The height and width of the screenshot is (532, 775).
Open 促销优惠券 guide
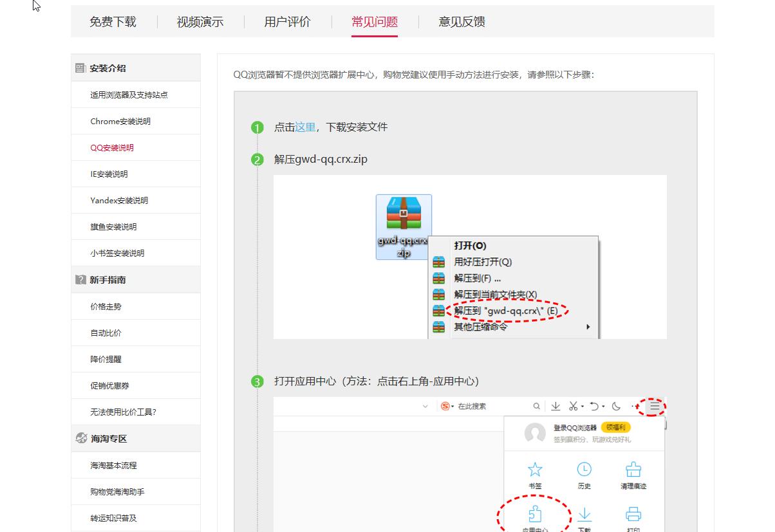coord(109,385)
